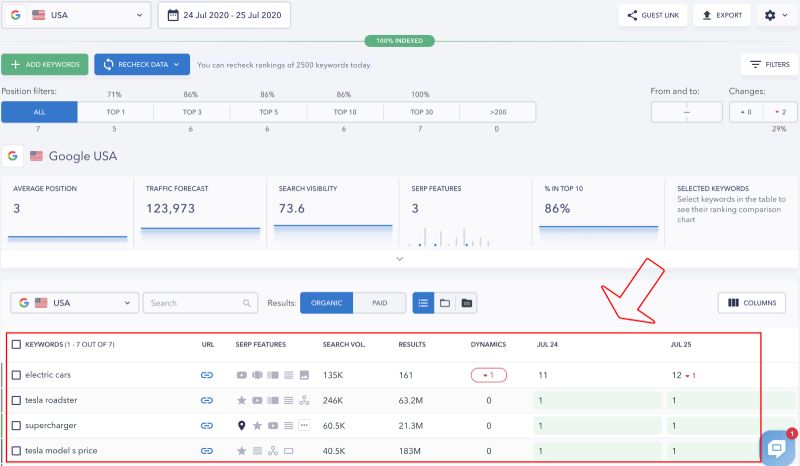Select the >200 position filter
800x466 pixels.
point(498,112)
